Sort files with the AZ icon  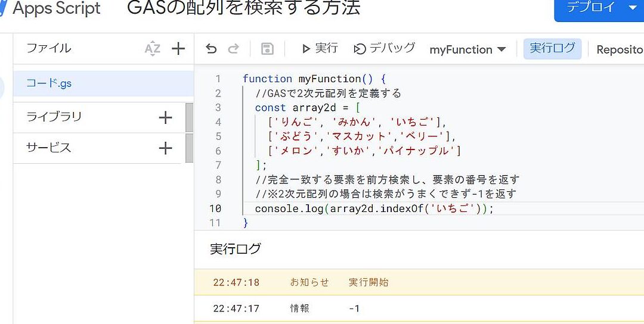[x=153, y=49]
